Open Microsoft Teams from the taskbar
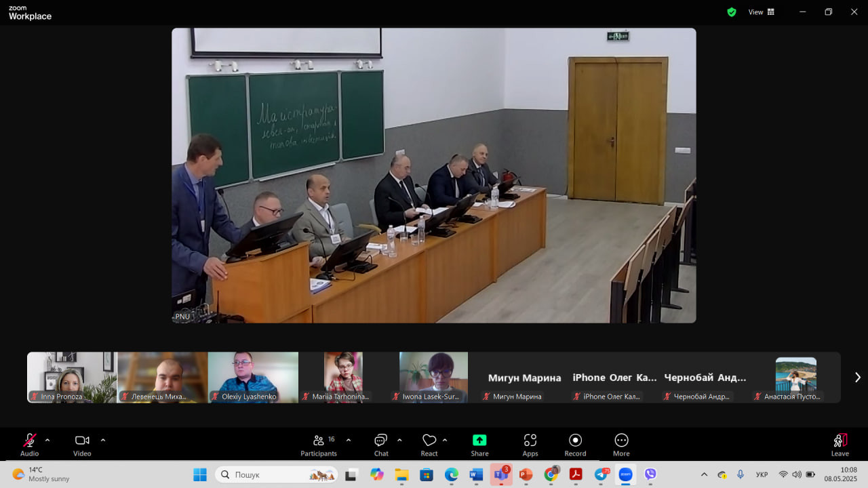 tap(501, 474)
